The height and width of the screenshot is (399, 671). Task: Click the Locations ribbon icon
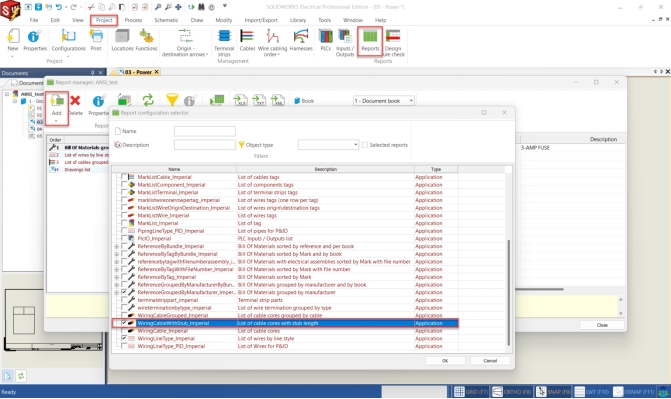point(122,40)
